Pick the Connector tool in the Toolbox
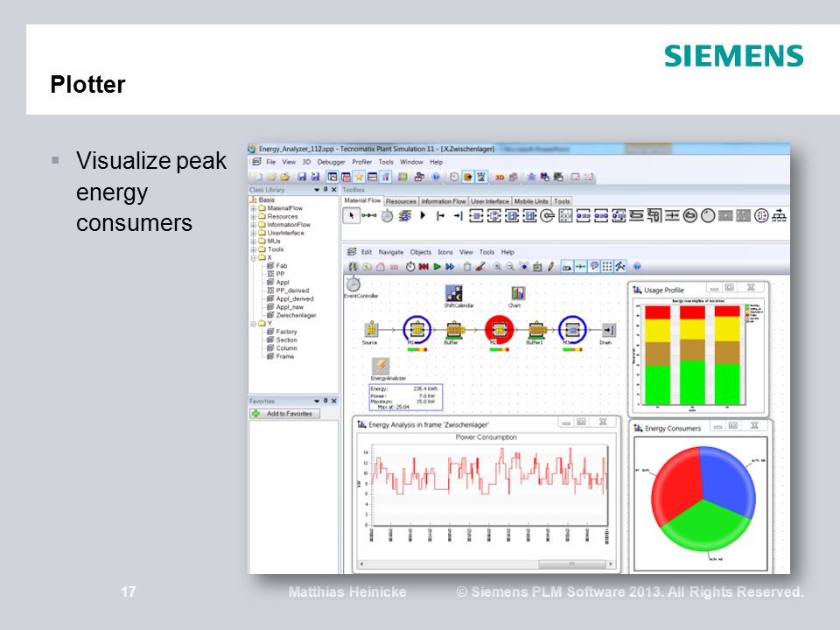 click(368, 216)
